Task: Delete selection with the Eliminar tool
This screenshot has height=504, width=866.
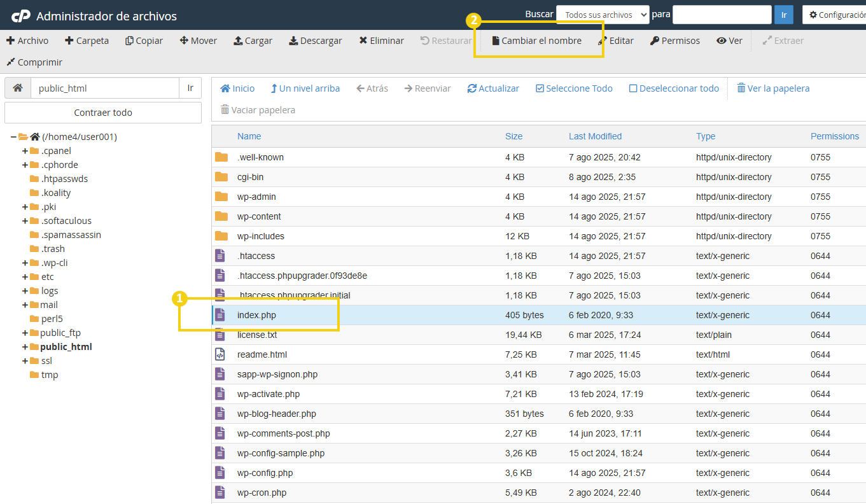Action: click(x=381, y=40)
